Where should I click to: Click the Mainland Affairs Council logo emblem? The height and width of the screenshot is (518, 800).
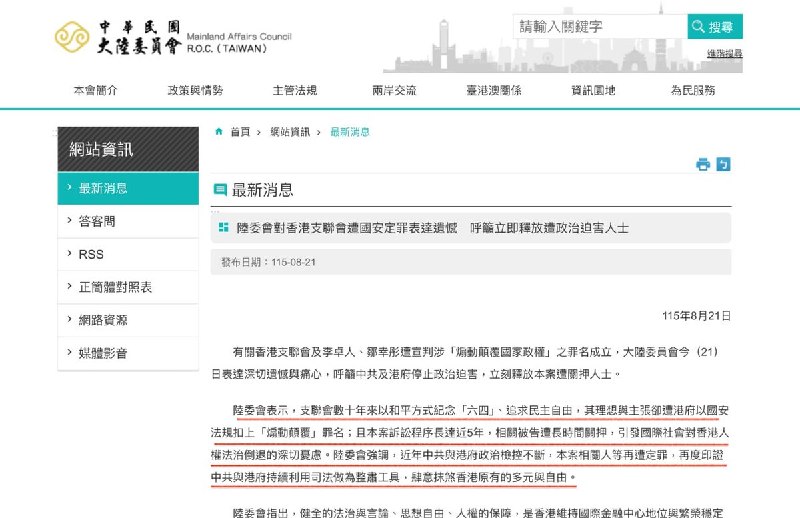click(72, 37)
